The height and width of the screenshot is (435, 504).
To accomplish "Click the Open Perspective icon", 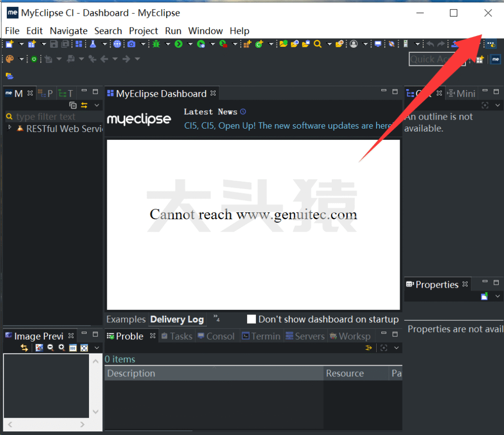I will click(479, 60).
